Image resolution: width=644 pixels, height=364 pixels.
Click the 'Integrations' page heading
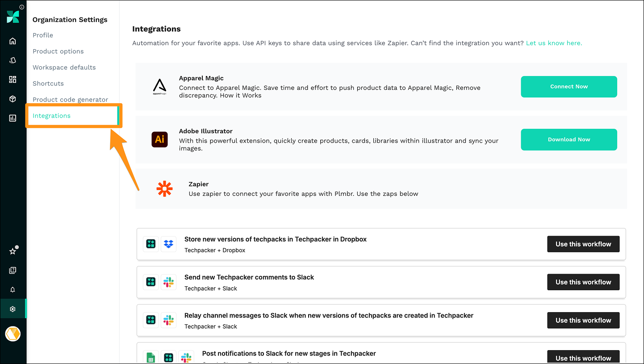[156, 29]
